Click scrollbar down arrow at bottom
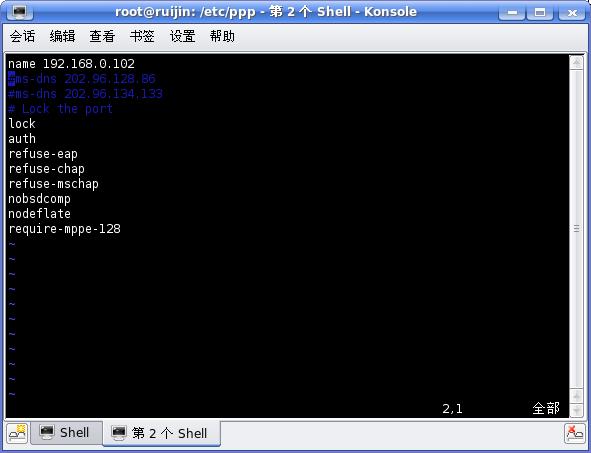Screen dimensions: 591x453 click(x=576, y=410)
